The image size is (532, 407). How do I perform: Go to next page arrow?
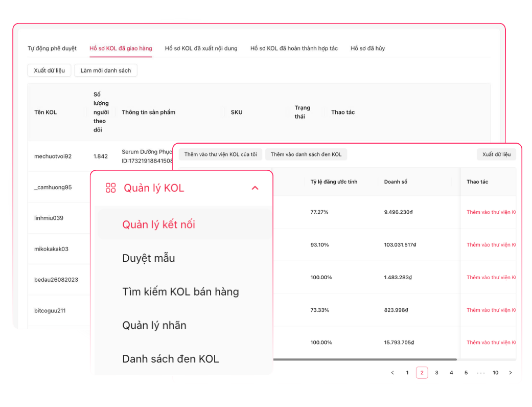pos(510,373)
